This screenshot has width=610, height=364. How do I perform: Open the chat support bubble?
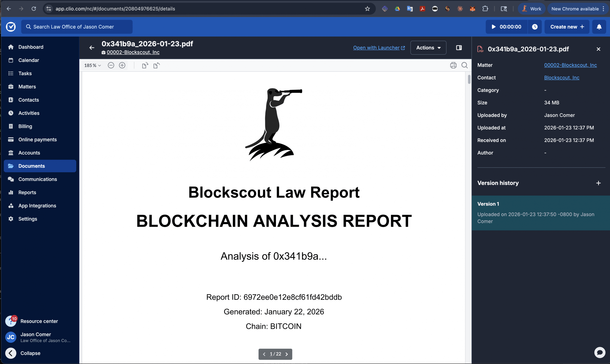(600, 353)
